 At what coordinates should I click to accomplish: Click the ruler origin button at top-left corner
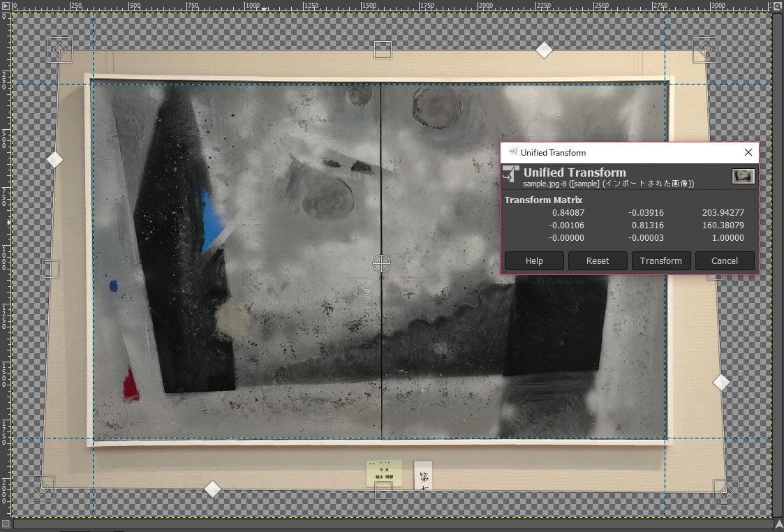[5, 6]
